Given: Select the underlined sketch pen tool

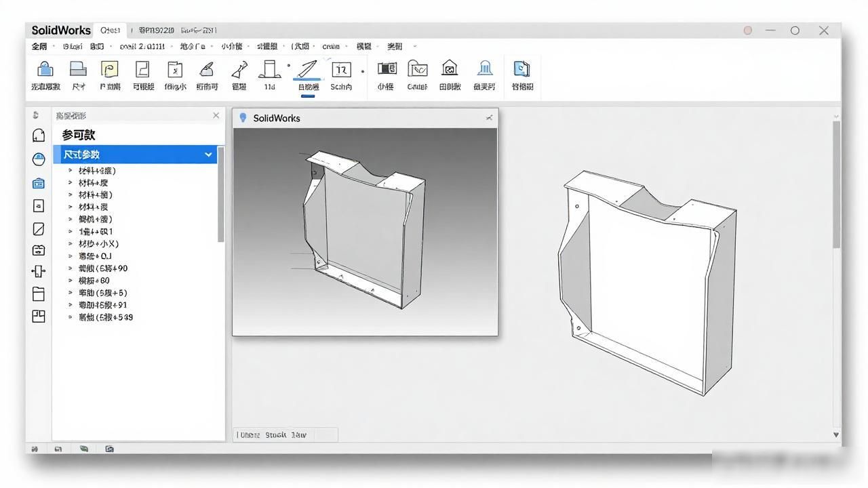Looking at the screenshot, I should pyautogui.click(x=309, y=70).
